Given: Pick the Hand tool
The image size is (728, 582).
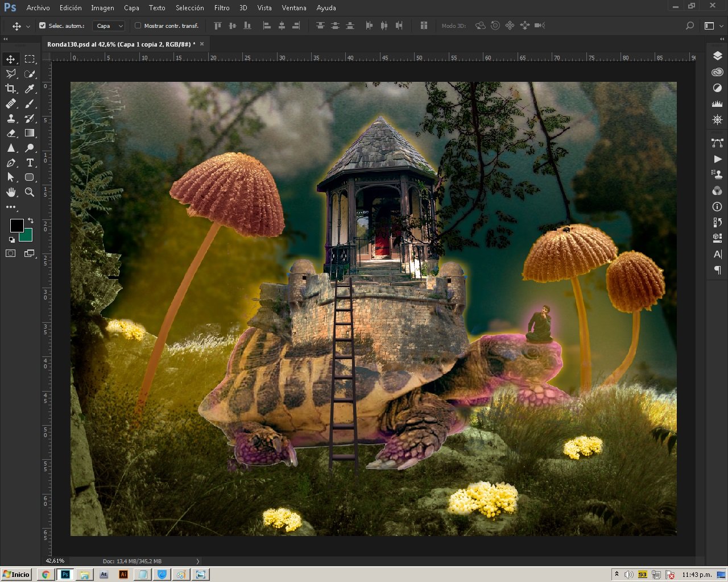Looking at the screenshot, I should (x=11, y=192).
